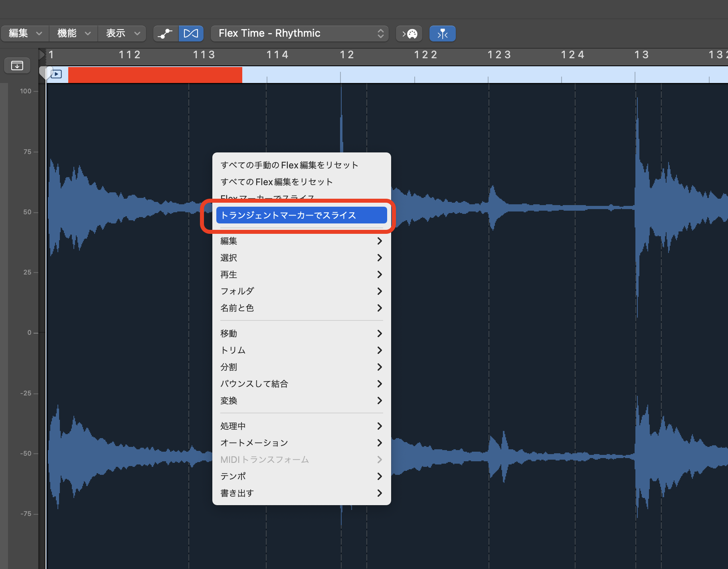Image resolution: width=728 pixels, height=569 pixels.
Task: Open the 編集 toolbar menu
Action: [25, 34]
